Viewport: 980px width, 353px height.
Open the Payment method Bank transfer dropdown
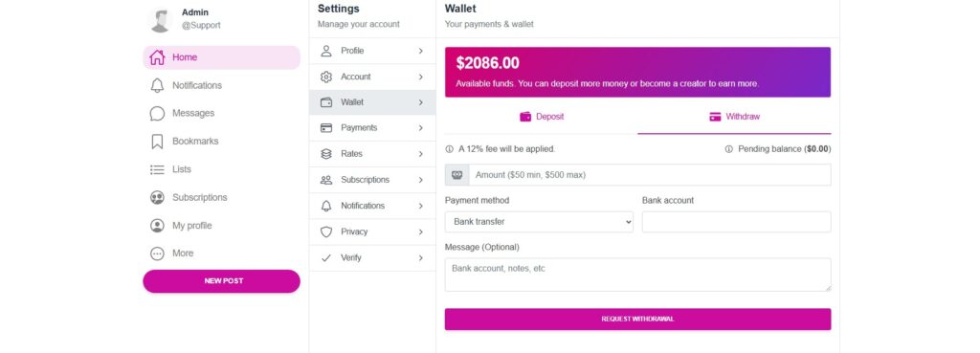coord(539,222)
